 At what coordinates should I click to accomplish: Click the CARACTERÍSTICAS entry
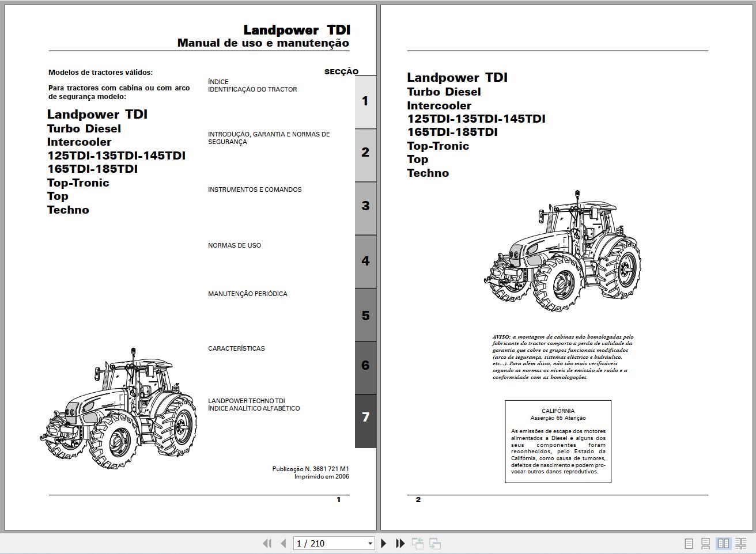(x=236, y=348)
